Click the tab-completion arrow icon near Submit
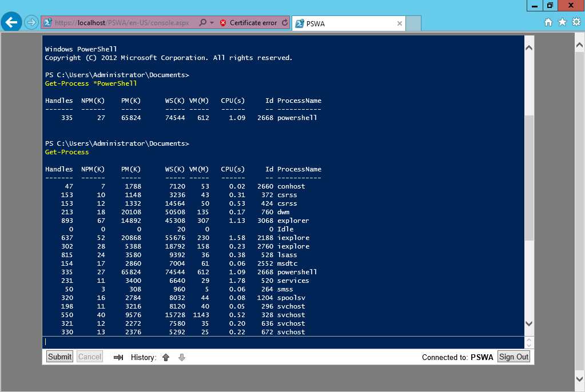 [118, 357]
